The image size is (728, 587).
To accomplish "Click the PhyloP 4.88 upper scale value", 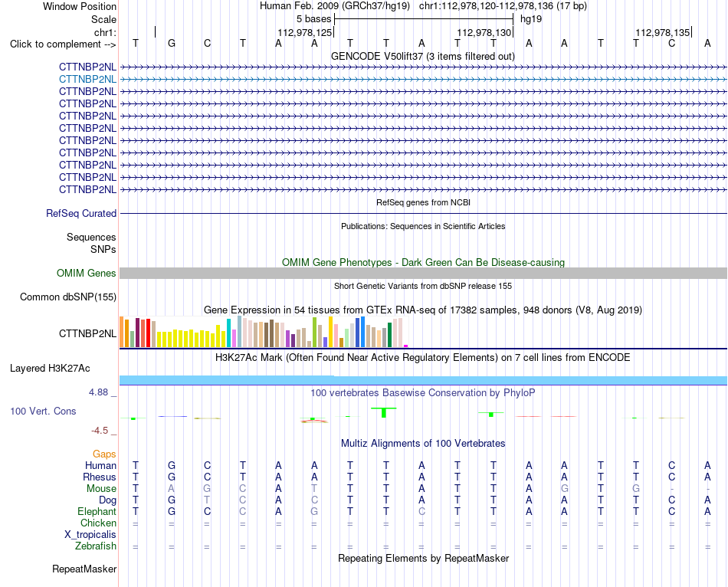I will click(98, 392).
